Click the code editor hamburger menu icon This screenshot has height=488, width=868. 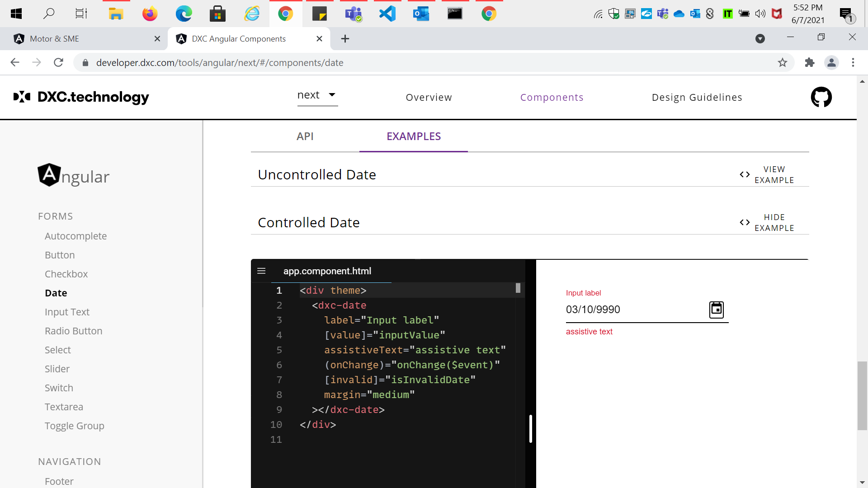261,271
